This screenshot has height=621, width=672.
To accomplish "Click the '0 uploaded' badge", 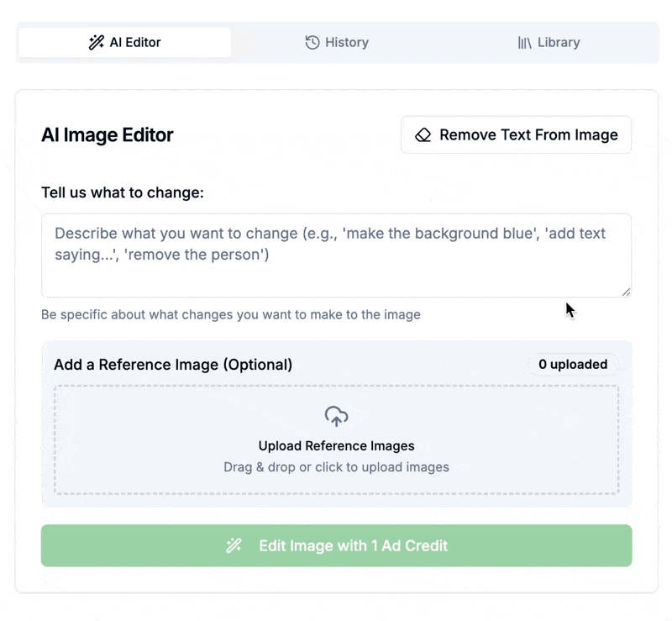I will tap(573, 365).
